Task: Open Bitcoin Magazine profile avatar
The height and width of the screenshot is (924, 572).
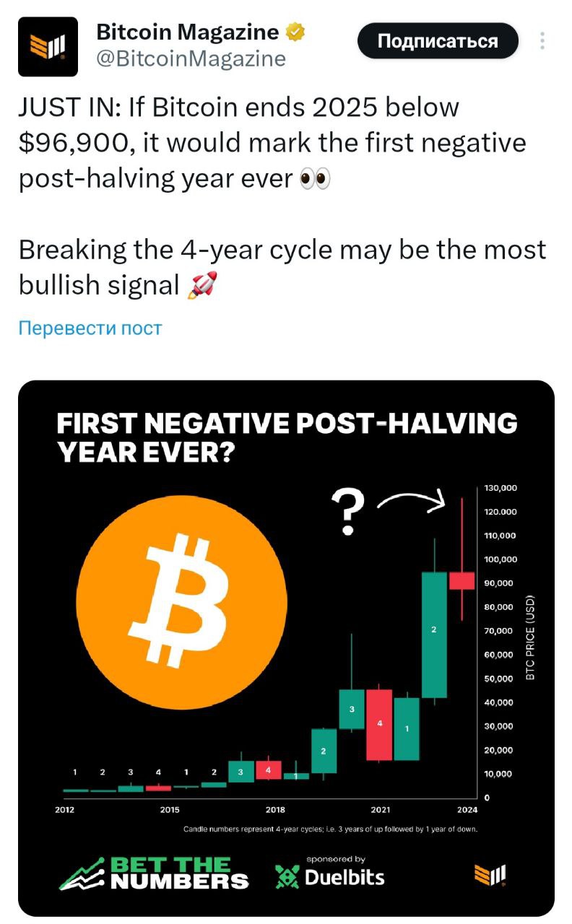Action: (48, 47)
